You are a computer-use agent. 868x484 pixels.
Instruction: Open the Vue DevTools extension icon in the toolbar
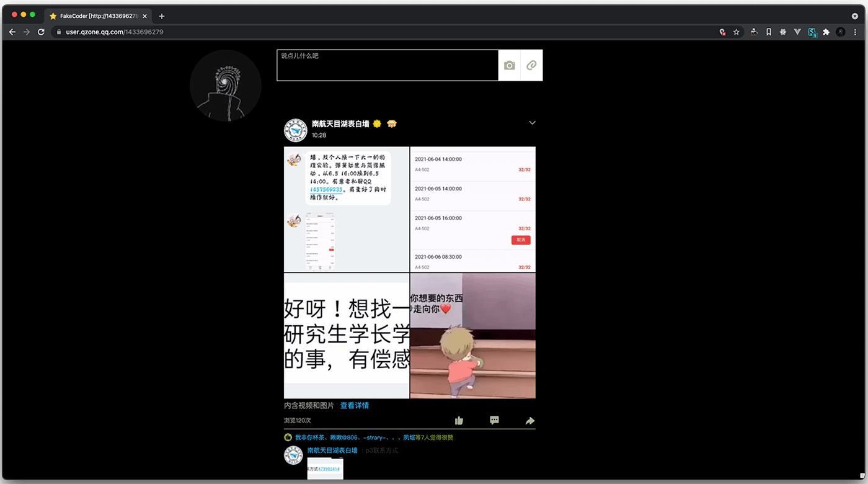(x=797, y=32)
